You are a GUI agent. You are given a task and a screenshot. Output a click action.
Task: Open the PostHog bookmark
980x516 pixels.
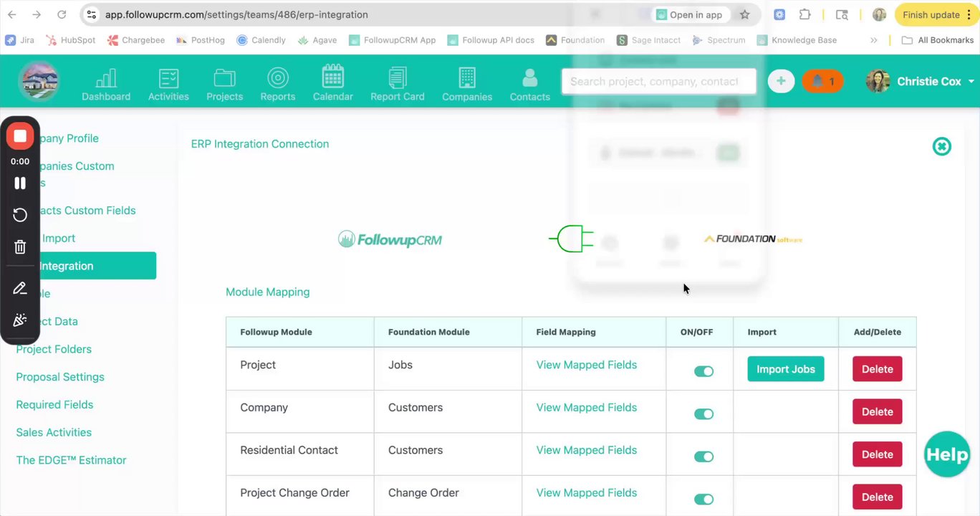point(200,40)
